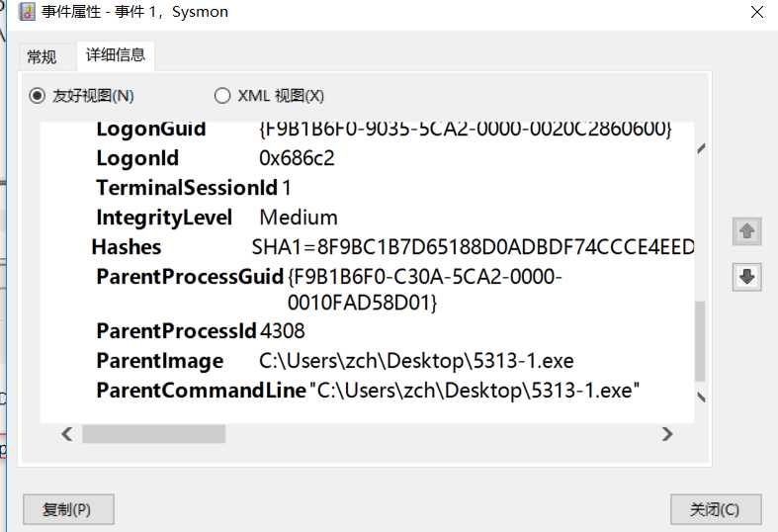Select the ParentImage path value

click(x=416, y=361)
